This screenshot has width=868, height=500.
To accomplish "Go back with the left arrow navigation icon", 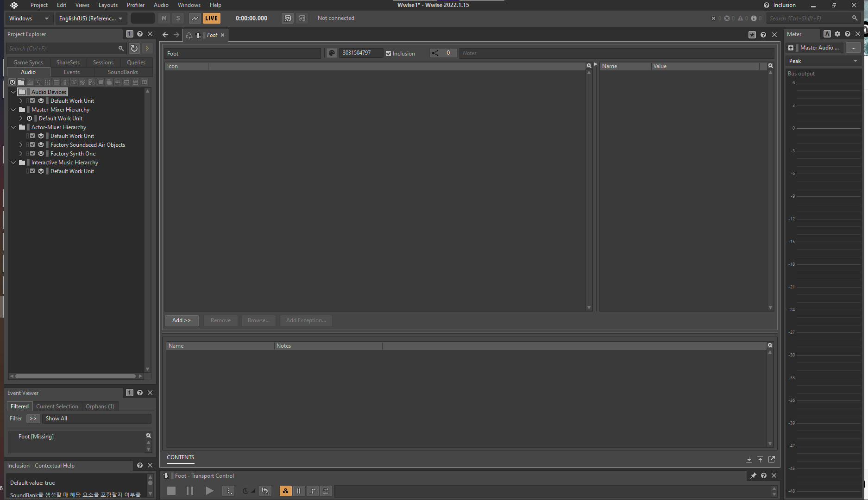I will (165, 35).
